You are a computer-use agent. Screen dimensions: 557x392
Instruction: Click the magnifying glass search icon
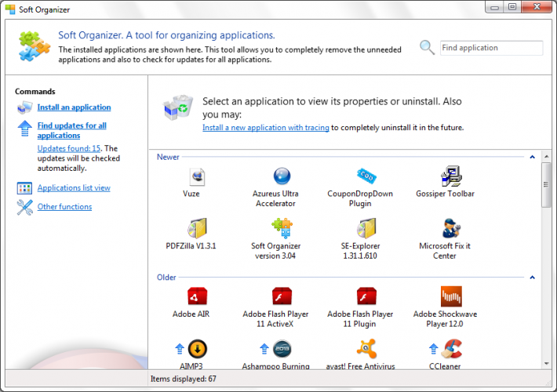coord(427,47)
